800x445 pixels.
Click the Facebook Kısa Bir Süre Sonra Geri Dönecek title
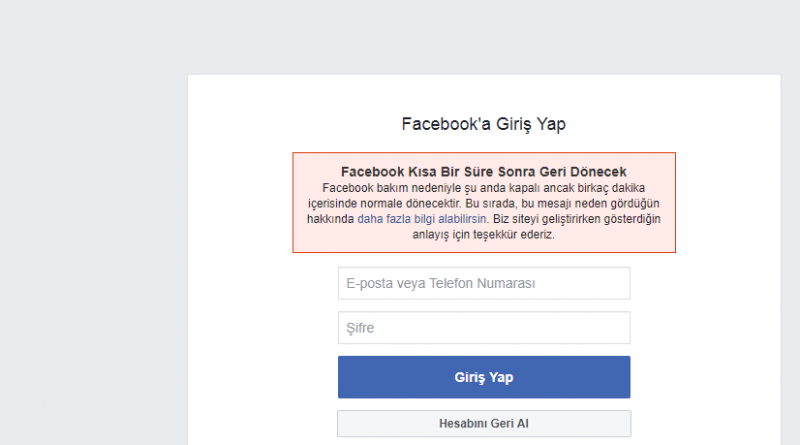(x=484, y=171)
